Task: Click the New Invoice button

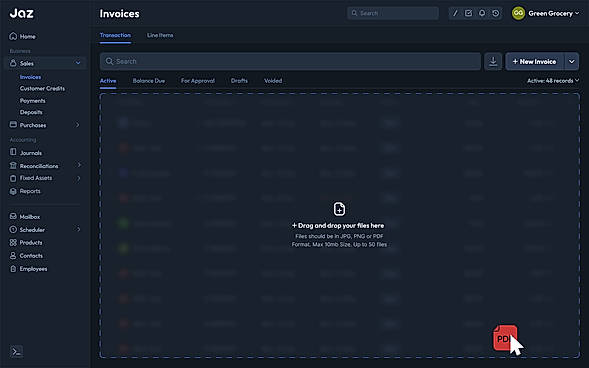Action: tap(535, 61)
